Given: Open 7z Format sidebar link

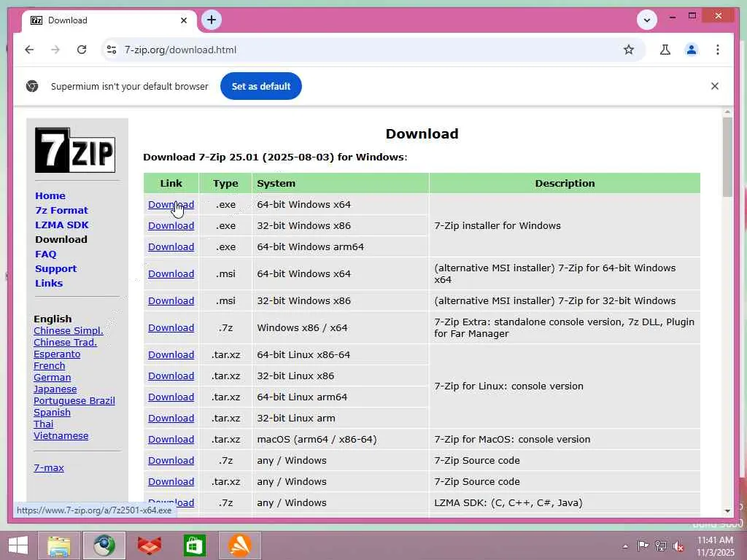Looking at the screenshot, I should pyautogui.click(x=61, y=210).
